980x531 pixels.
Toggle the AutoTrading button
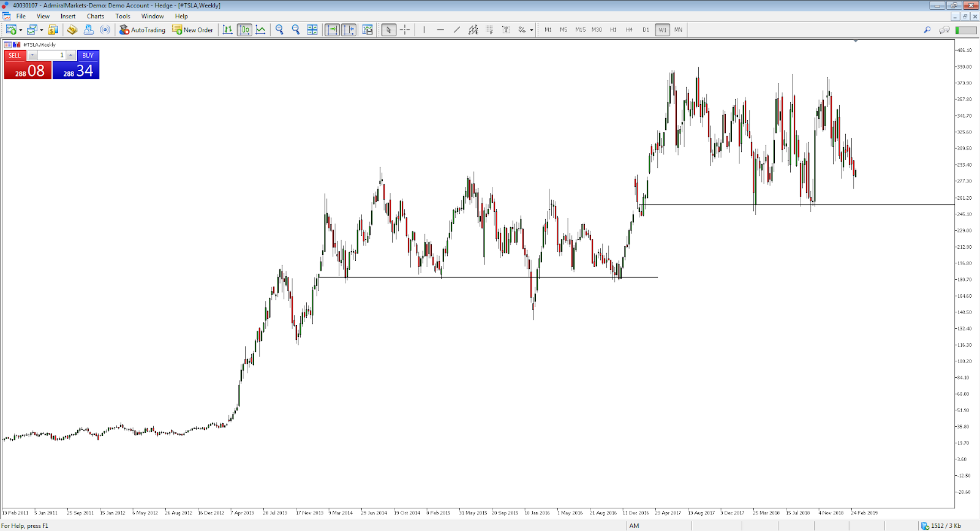[x=142, y=29]
